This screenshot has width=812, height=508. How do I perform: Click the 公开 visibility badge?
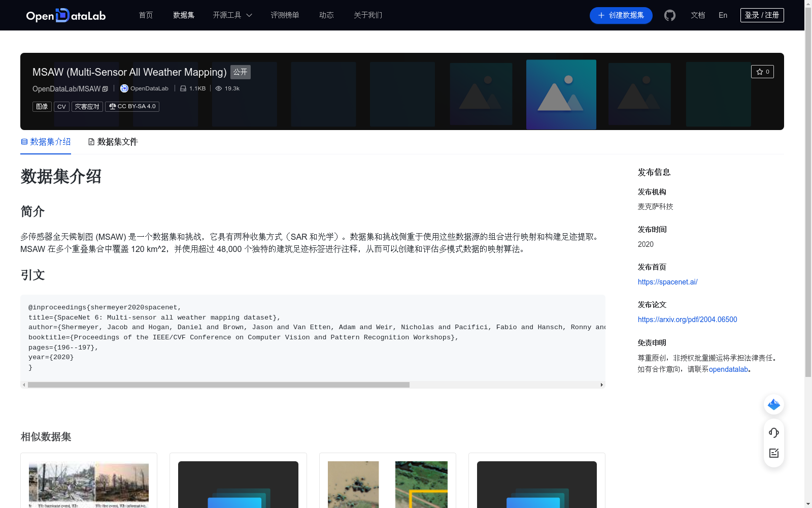click(x=241, y=72)
